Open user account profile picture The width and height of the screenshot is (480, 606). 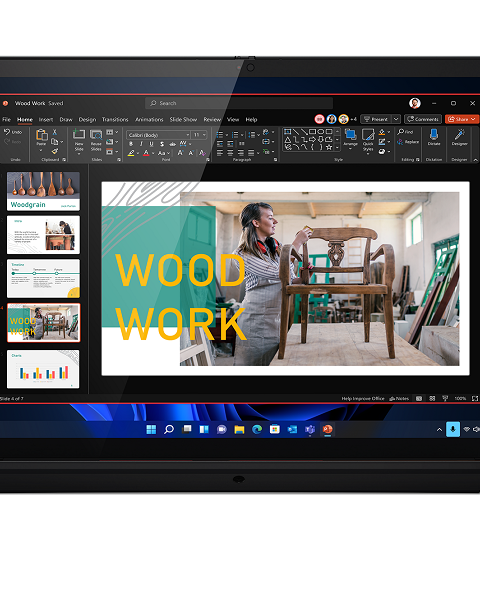click(x=415, y=103)
